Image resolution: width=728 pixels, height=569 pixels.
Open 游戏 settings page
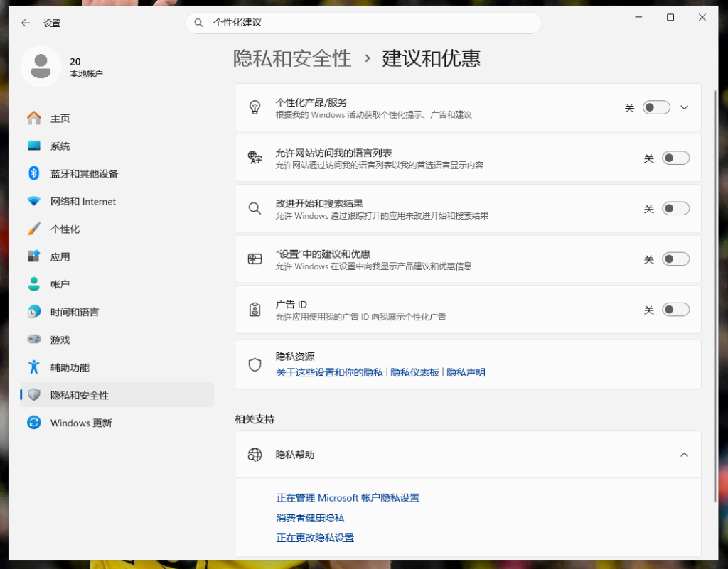117,340
